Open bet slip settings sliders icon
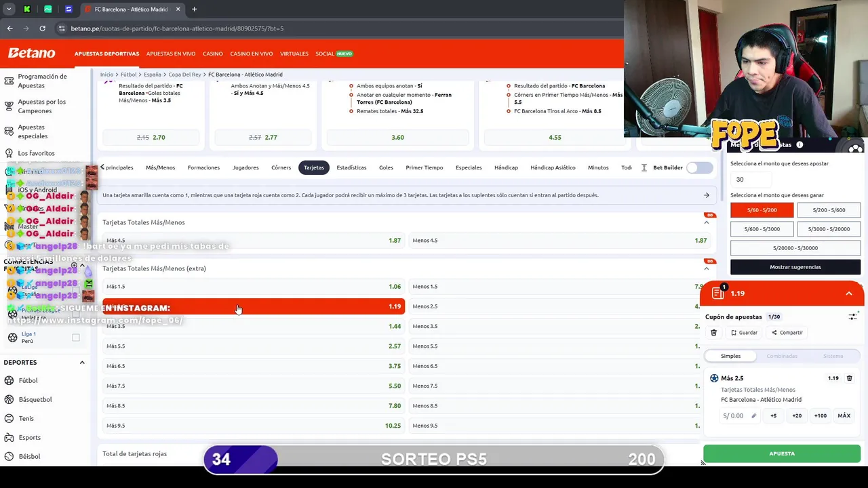 tap(852, 317)
